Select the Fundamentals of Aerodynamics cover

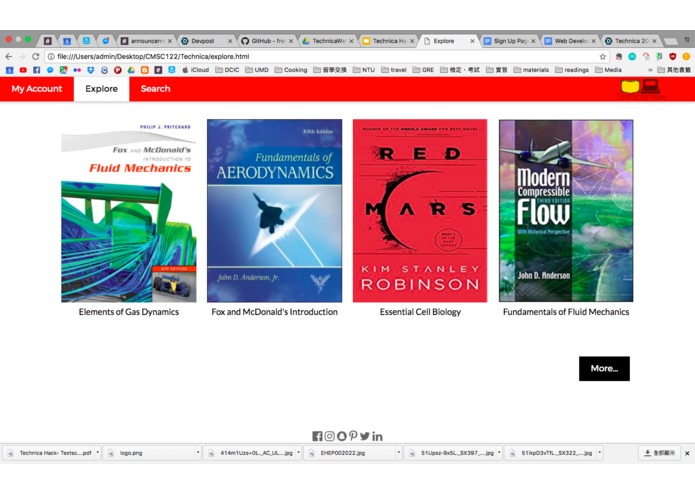(x=274, y=211)
